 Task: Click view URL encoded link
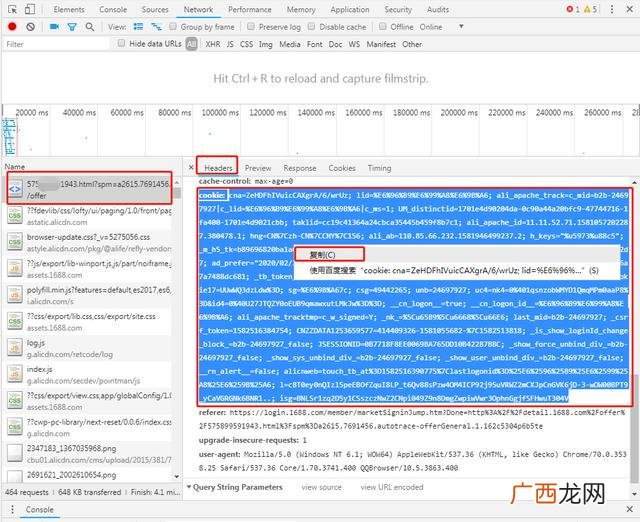click(x=392, y=487)
